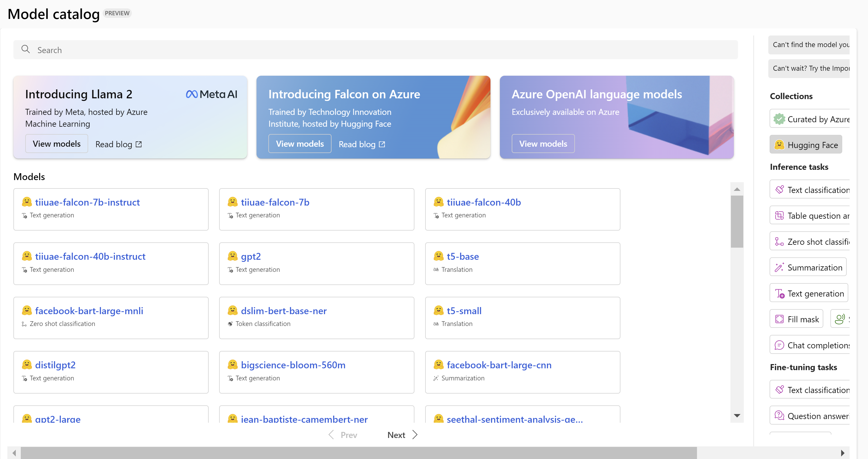This screenshot has height=459, width=868.
Task: Click View models on the Llama 2 banner
Action: [57, 144]
